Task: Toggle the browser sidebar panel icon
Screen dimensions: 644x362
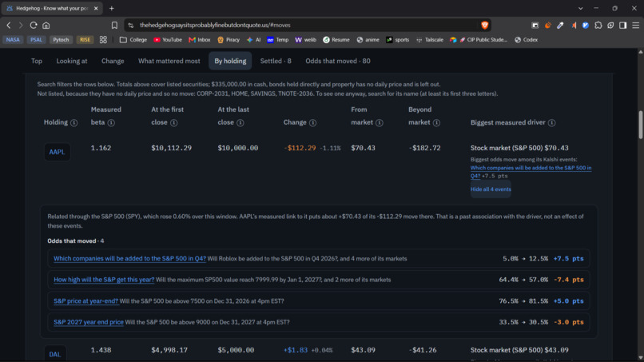Action: [x=623, y=25]
